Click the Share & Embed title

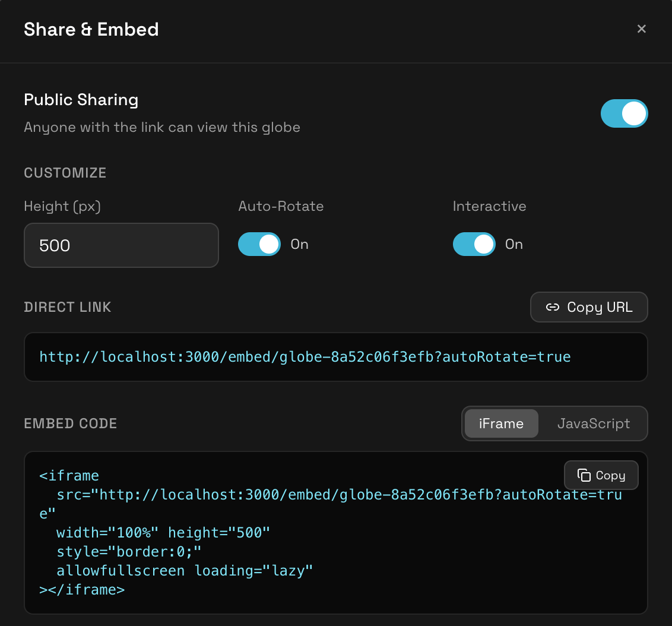tap(91, 29)
